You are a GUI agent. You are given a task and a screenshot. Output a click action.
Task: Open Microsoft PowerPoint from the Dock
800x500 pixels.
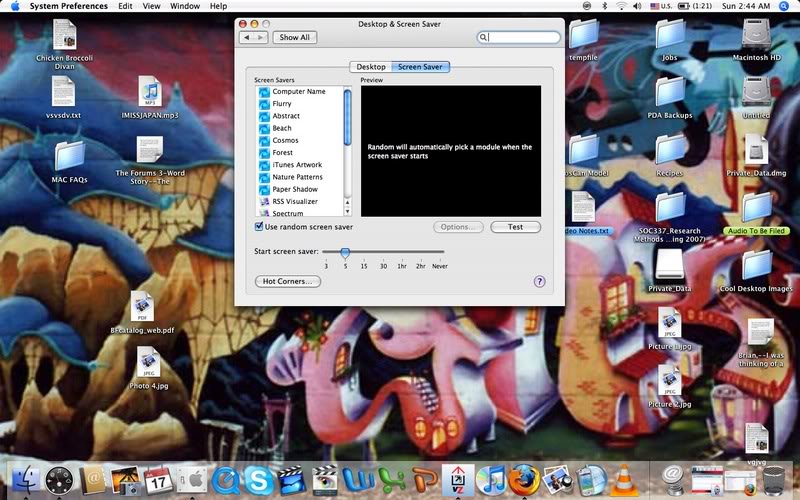pos(424,481)
